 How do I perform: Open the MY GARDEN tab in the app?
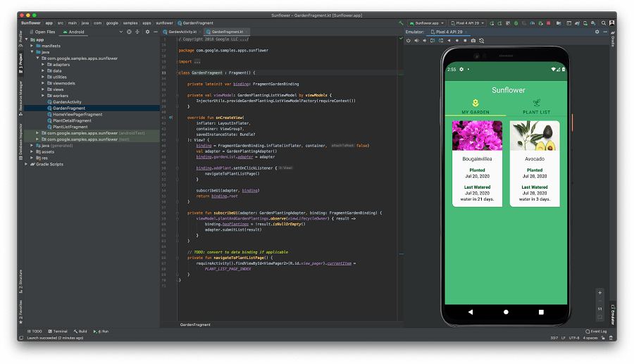pyautogui.click(x=475, y=106)
